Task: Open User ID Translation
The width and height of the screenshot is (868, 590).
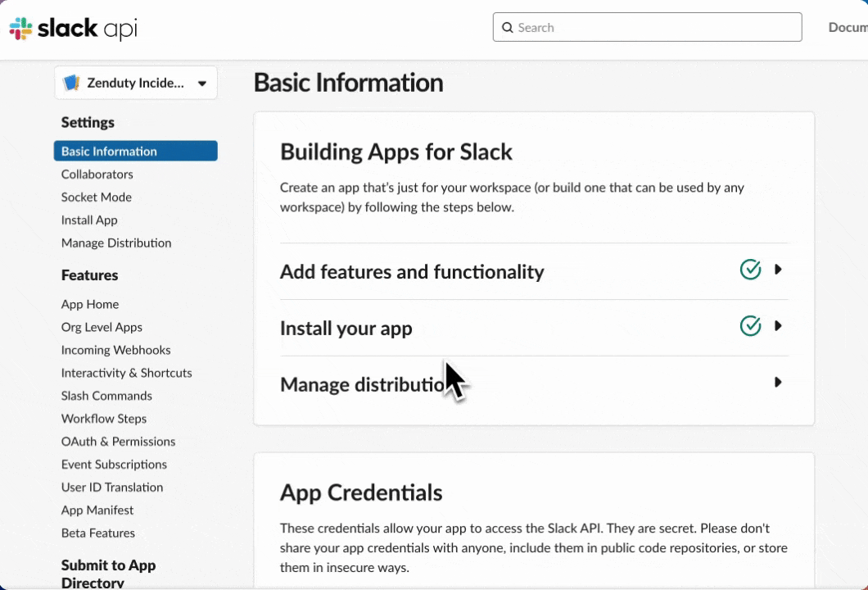Action: tap(112, 488)
